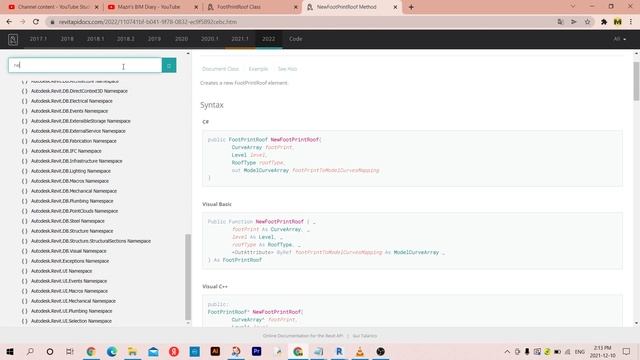Viewport: 640px width, 360px height.
Task: Open Task View on the taskbar
Action: [x=70, y=351]
